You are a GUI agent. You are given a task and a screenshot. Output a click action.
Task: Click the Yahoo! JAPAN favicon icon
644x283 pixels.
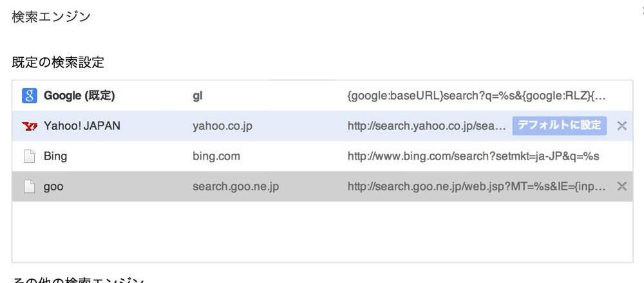(30, 126)
